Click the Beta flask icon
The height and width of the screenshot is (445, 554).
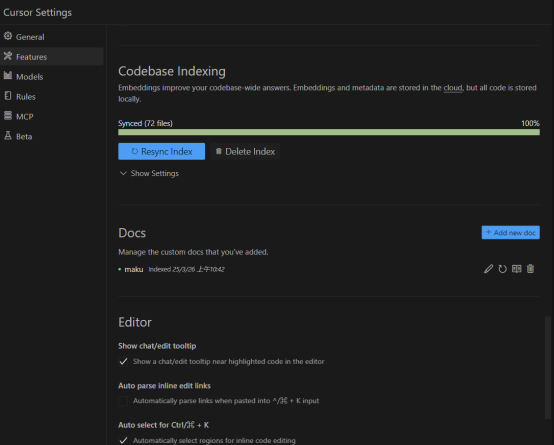pyautogui.click(x=8, y=135)
